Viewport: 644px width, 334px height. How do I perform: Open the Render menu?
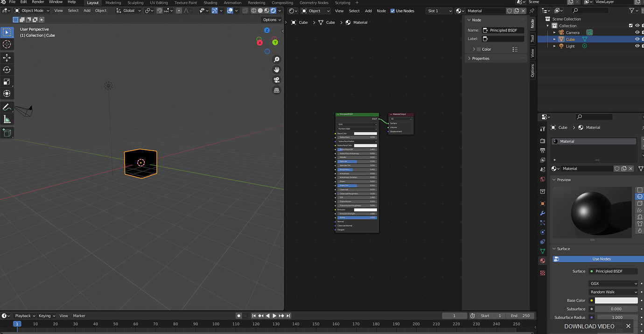click(x=38, y=2)
